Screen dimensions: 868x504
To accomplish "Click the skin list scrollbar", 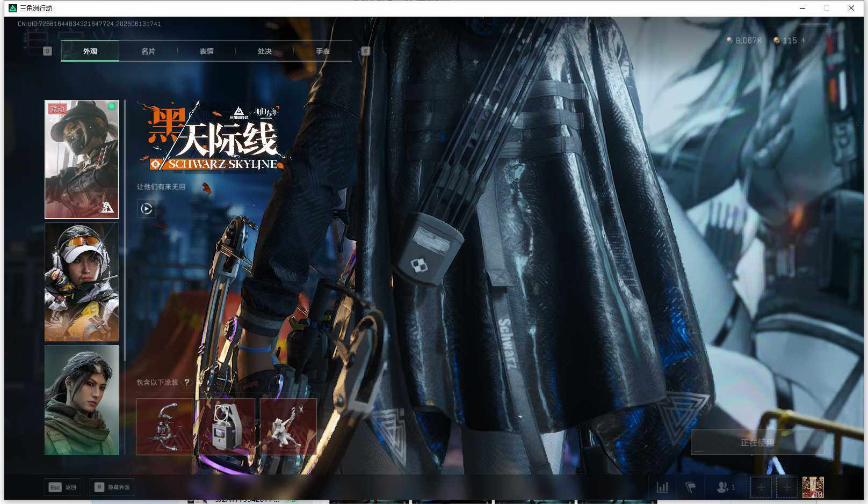I will tap(125, 231).
